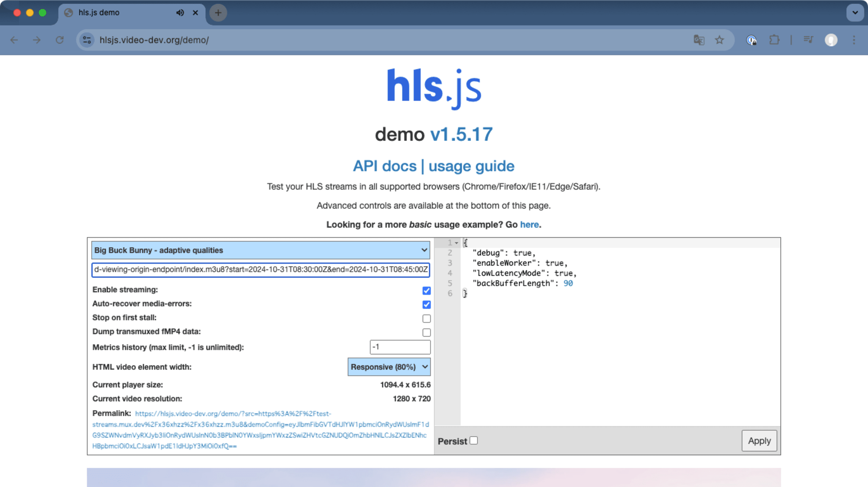The height and width of the screenshot is (487, 868).
Task: Toggle Auto-recover media-errors checkbox
Action: click(427, 304)
